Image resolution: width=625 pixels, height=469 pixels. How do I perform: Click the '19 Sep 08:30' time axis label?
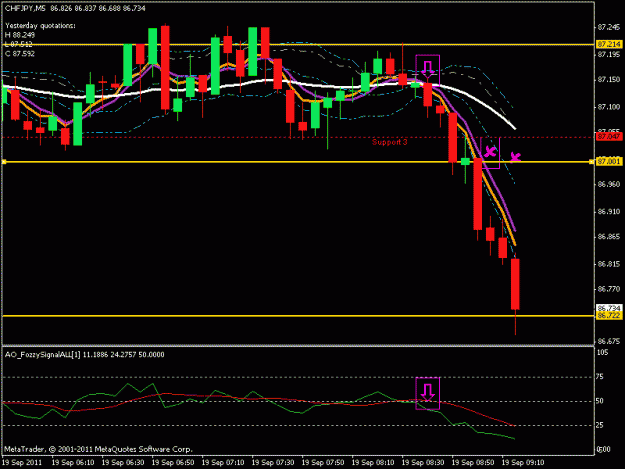click(x=423, y=463)
